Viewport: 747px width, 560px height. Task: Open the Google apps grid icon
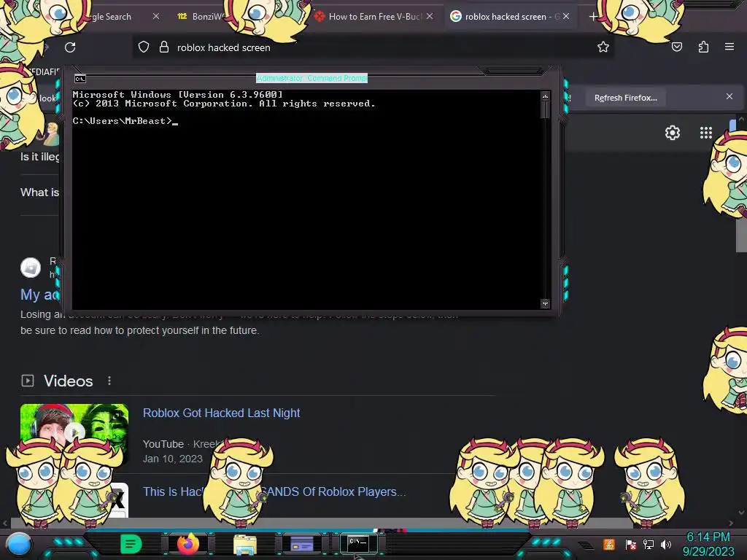(705, 133)
